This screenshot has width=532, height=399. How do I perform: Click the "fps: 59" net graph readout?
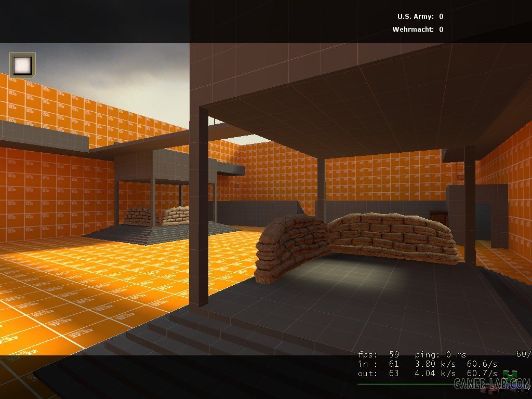pyautogui.click(x=378, y=354)
